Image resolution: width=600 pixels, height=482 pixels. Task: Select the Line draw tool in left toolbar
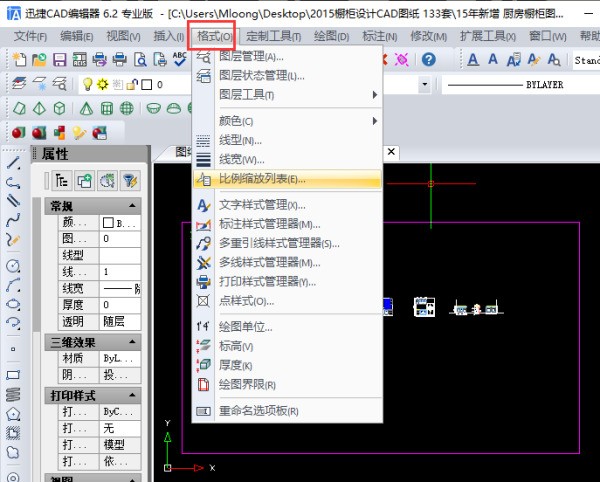click(x=14, y=162)
